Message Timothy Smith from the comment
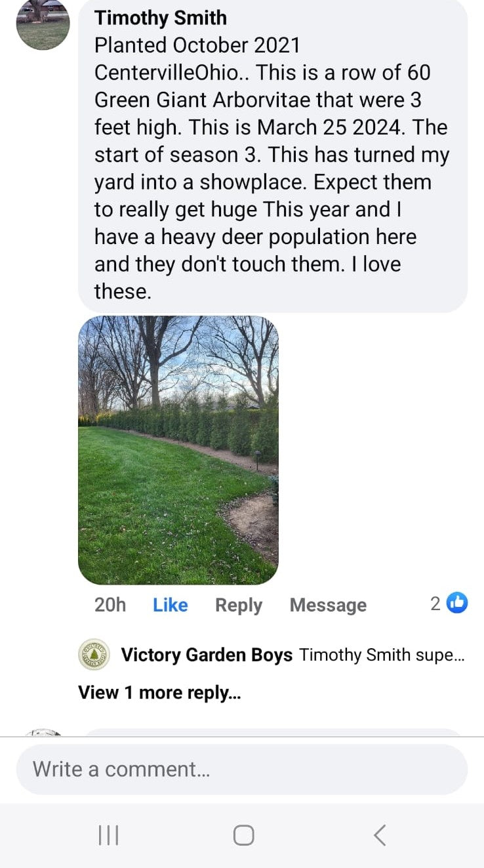The height and width of the screenshot is (868, 484). 328,605
